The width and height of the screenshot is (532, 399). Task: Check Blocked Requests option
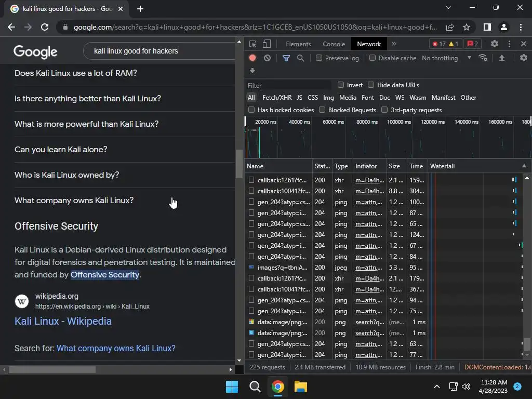tap(322, 110)
